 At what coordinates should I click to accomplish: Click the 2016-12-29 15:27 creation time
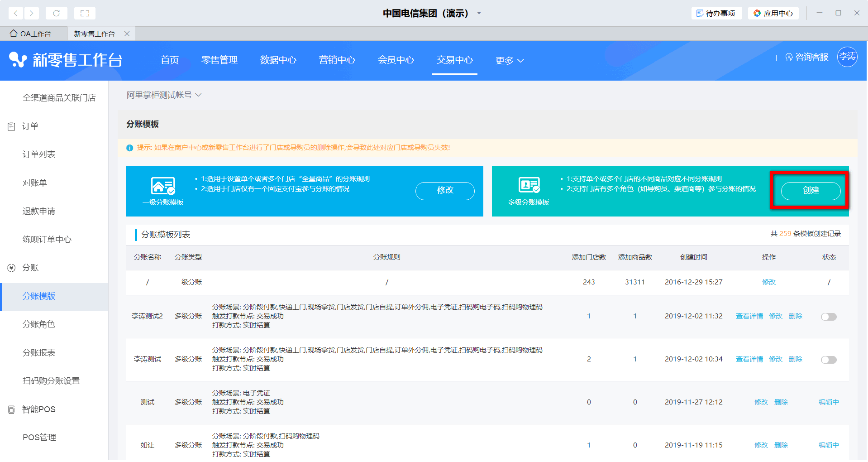point(694,282)
